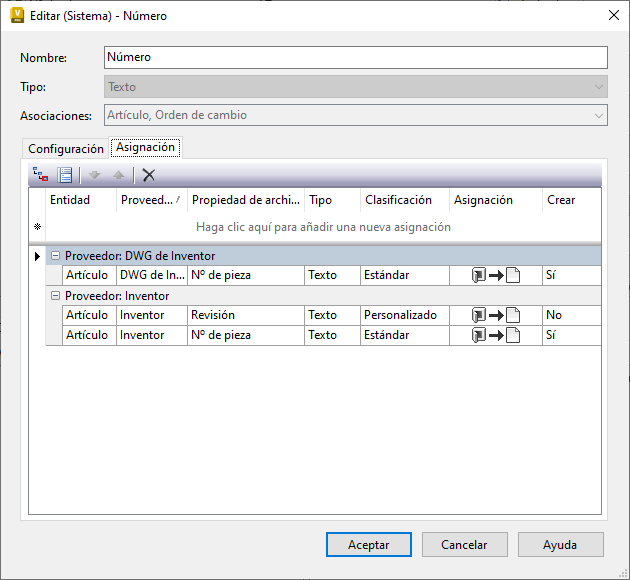630x580 pixels.
Task: Click the Tipo column header
Action: tap(332, 200)
